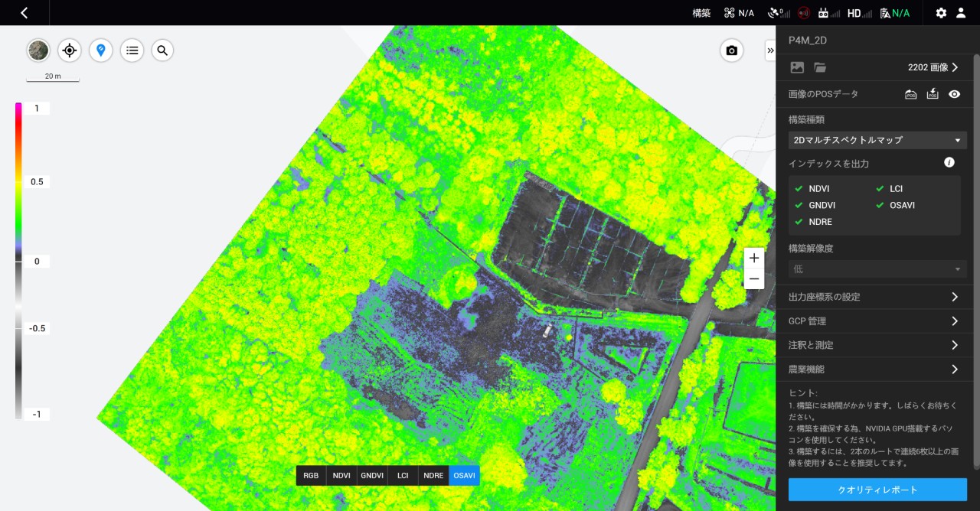Click the back arrow in top bar
The width and height of the screenshot is (980, 511).
tap(24, 13)
